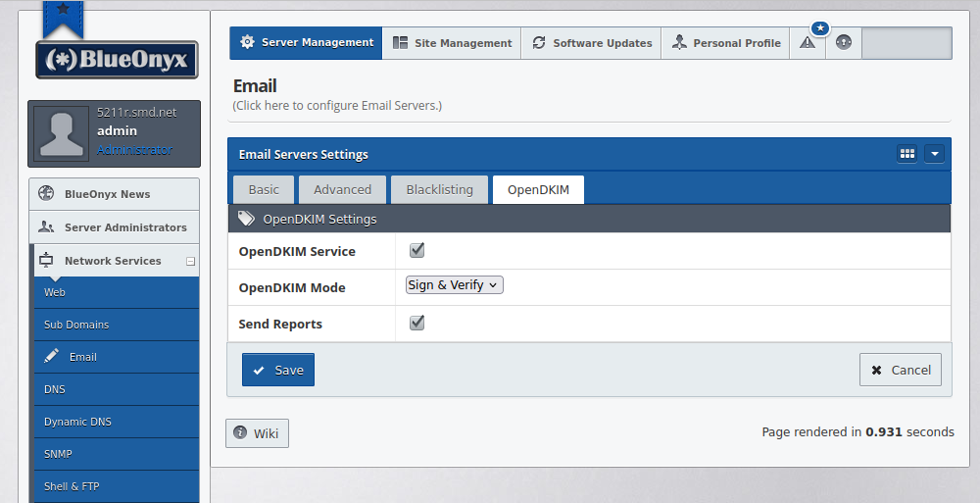Open the Sub Domains submenu item
The width and height of the screenshot is (980, 503).
[x=117, y=325]
